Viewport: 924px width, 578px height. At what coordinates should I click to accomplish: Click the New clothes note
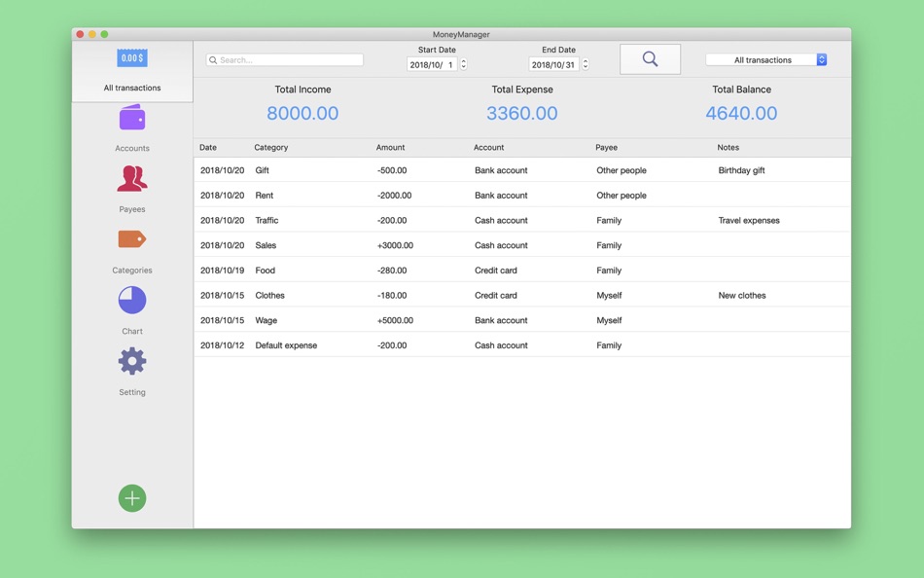coord(742,296)
